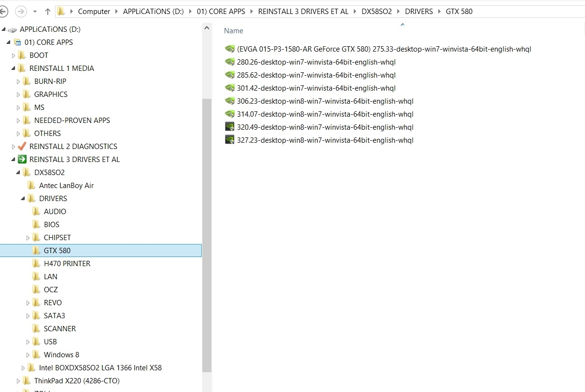Select file 314.07-desktop-win8-win7-winvista-64bit-english-whql
This screenshot has width=585, height=392.
click(325, 114)
